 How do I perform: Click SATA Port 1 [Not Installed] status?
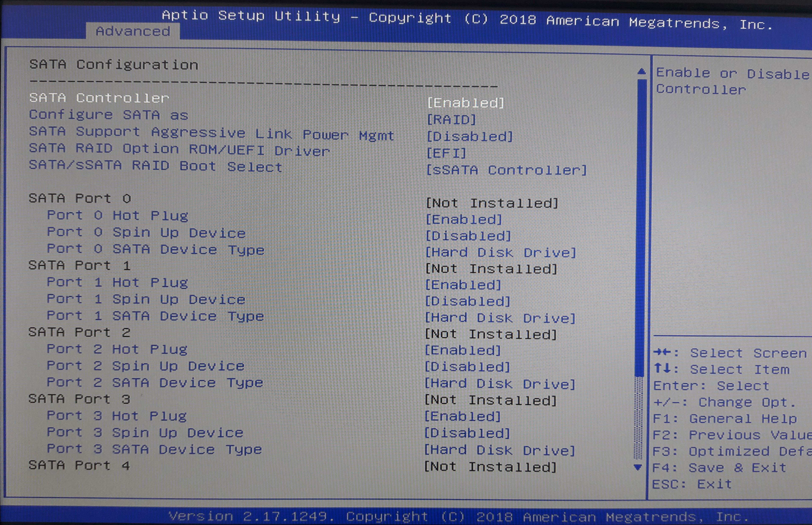[491, 269]
